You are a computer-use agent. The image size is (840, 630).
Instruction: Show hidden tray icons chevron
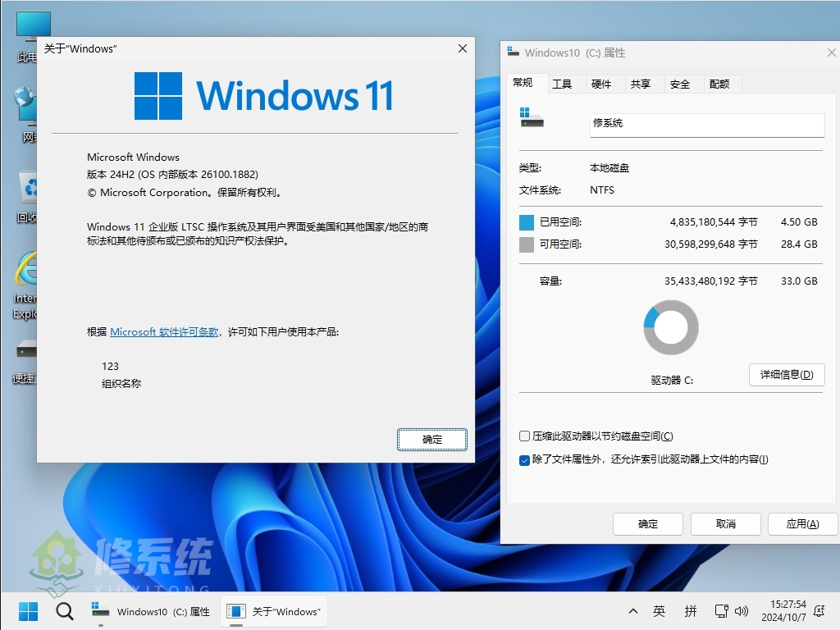pos(632,611)
